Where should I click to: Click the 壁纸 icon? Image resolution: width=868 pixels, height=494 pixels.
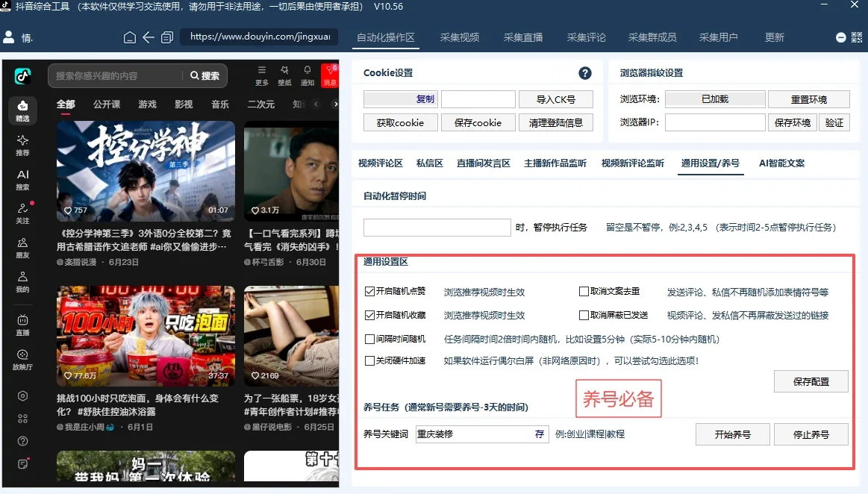[x=284, y=76]
